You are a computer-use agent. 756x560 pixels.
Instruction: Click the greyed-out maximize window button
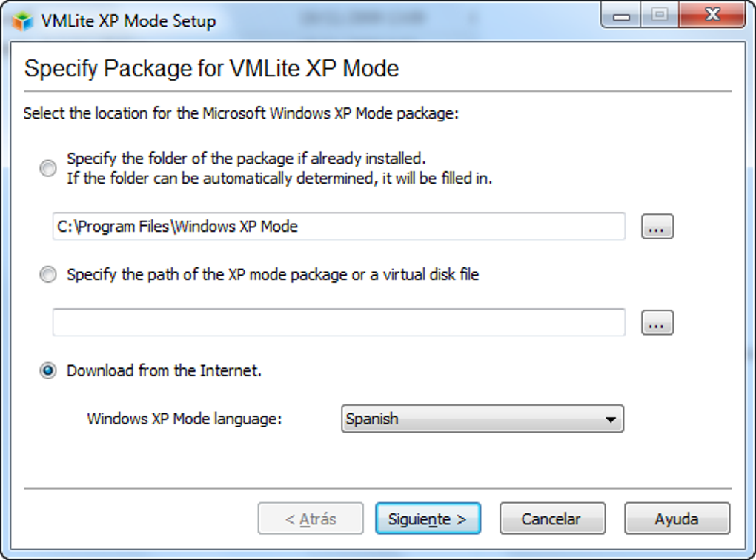[659, 16]
